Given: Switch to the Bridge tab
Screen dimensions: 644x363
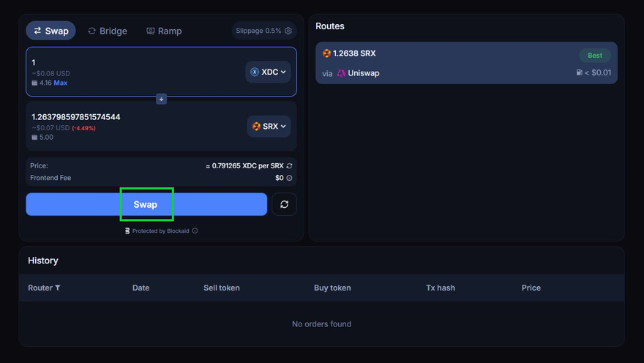Looking at the screenshot, I should 108,31.
